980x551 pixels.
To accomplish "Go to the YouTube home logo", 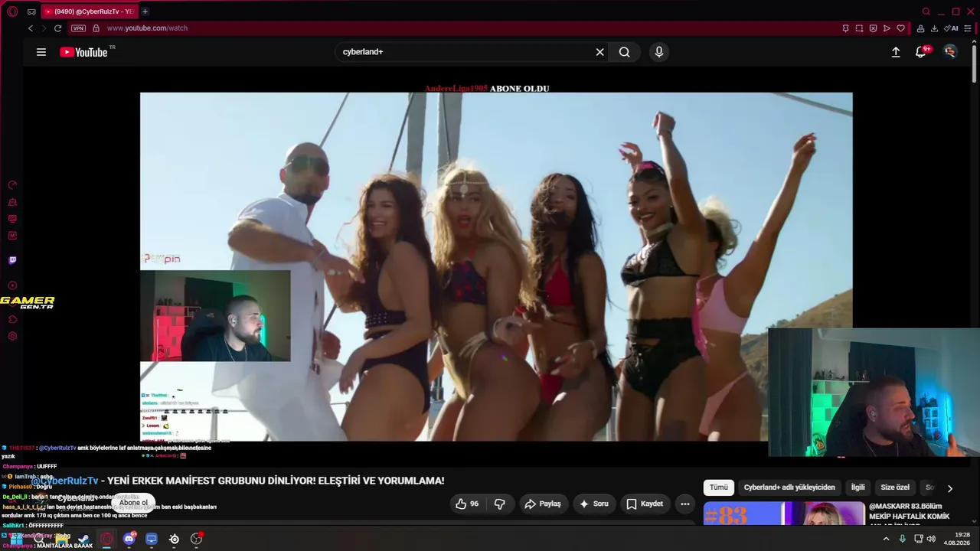I will pos(83,52).
